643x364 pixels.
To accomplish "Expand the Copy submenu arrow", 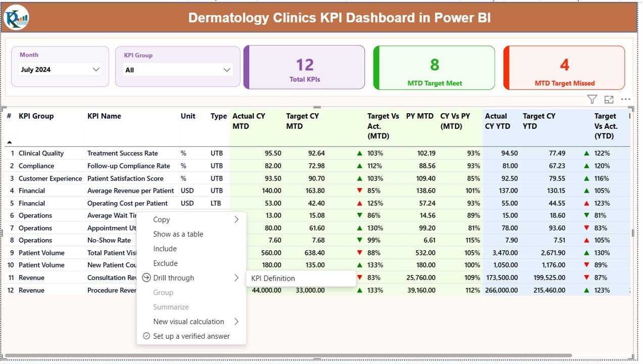I will [x=236, y=219].
